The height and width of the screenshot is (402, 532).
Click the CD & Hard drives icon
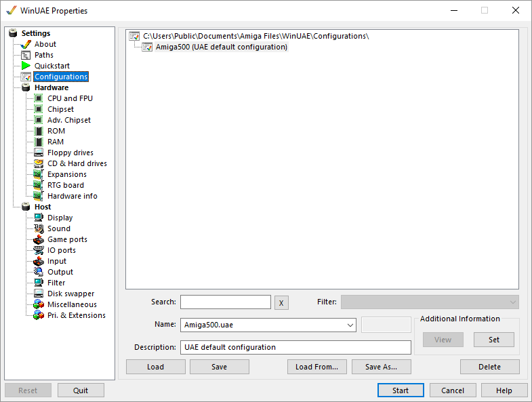coord(39,163)
